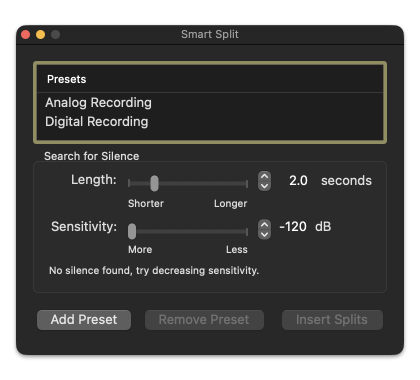
Task: Click the Shorter label under Length slider
Action: [x=146, y=203]
